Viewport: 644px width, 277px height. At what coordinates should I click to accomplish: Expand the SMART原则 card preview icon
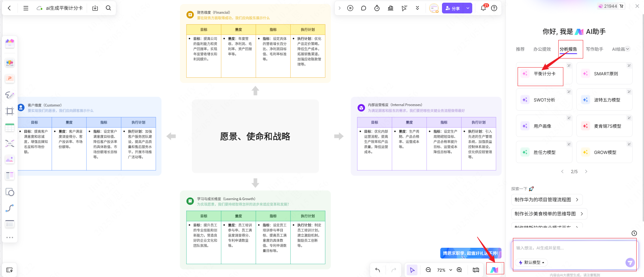pos(629,66)
